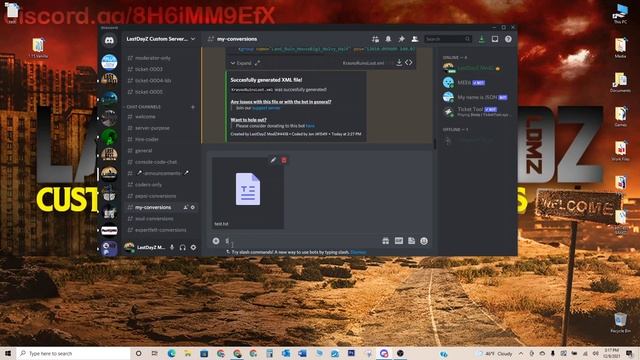The image size is (640, 360).
Task: Open user settings gear beside LastDayZ username
Action: coord(193,247)
